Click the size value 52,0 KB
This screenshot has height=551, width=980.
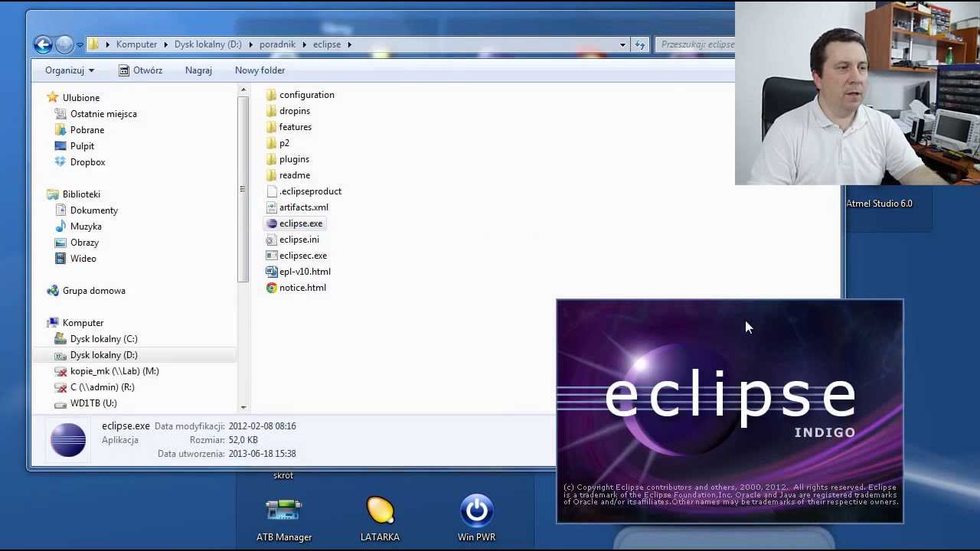pyautogui.click(x=243, y=440)
